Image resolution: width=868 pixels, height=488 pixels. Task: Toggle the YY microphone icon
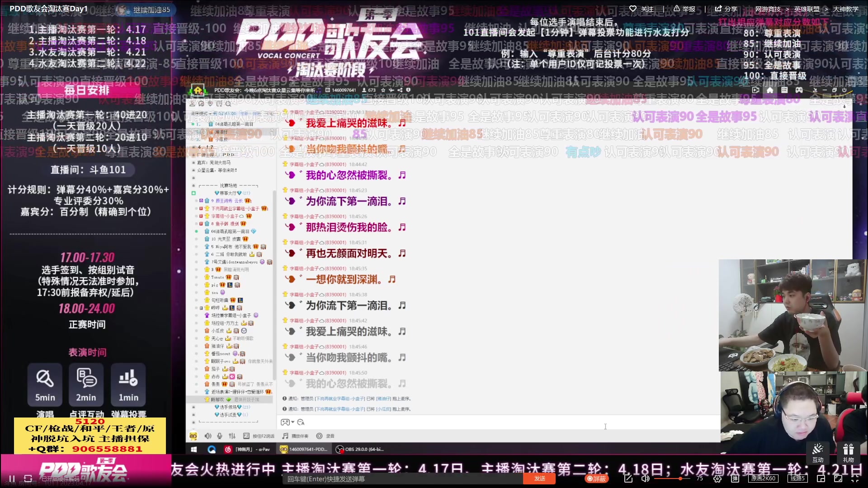[x=220, y=436]
